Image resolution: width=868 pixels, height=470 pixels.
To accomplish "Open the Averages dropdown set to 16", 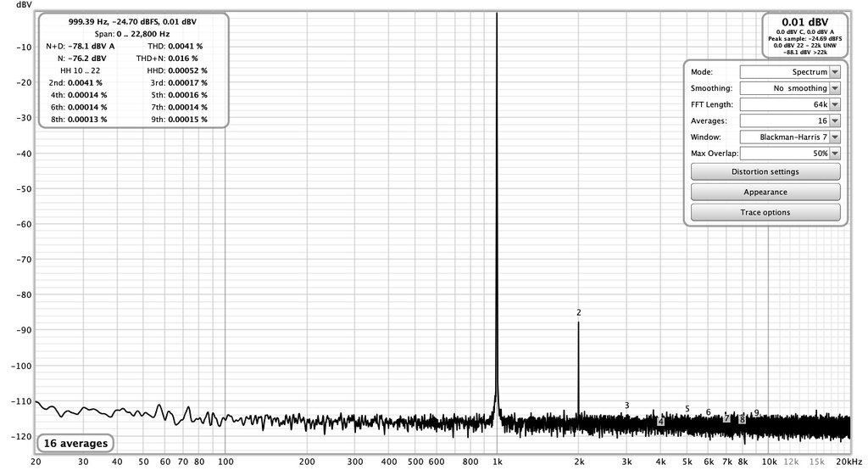I will click(x=790, y=120).
